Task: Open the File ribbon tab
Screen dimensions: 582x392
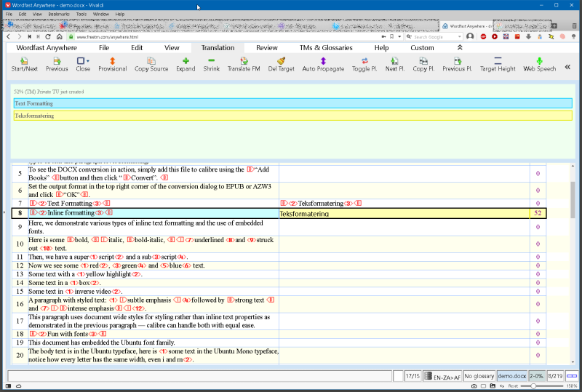Action: tap(104, 47)
